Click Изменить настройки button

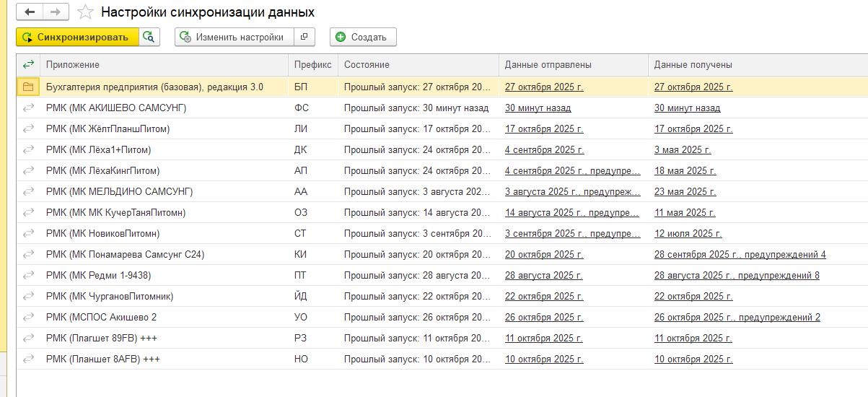(234, 37)
